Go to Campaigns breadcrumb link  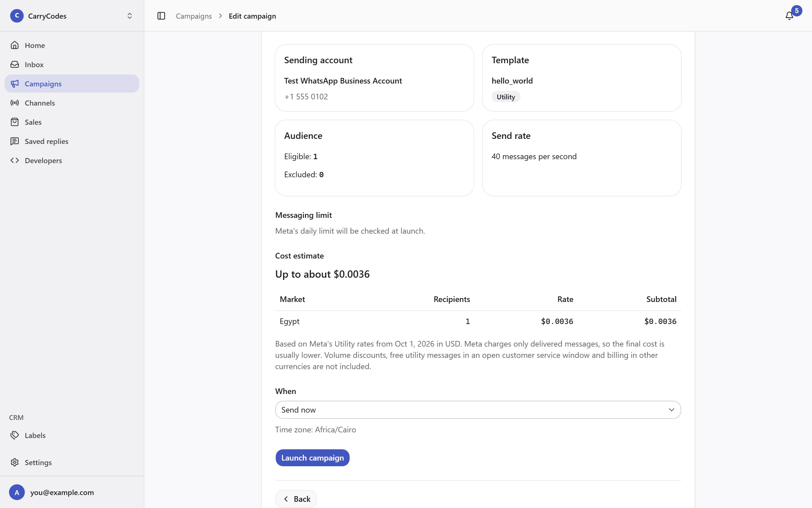[194, 16]
